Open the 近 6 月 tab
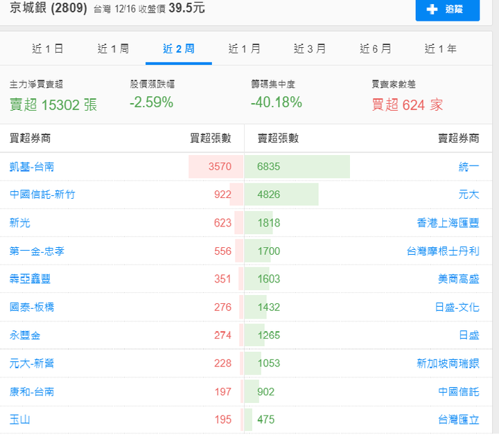This screenshot has width=499, height=448. pyautogui.click(x=375, y=49)
